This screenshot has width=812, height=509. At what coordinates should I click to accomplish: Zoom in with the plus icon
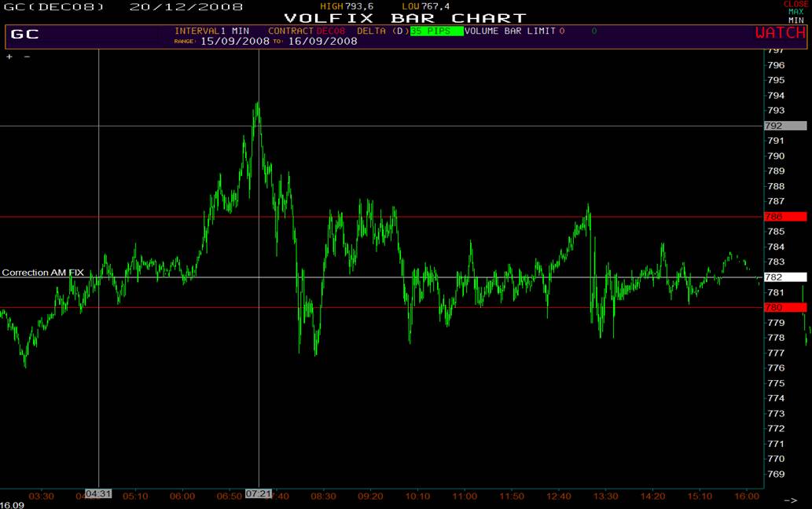pyautogui.click(x=9, y=57)
